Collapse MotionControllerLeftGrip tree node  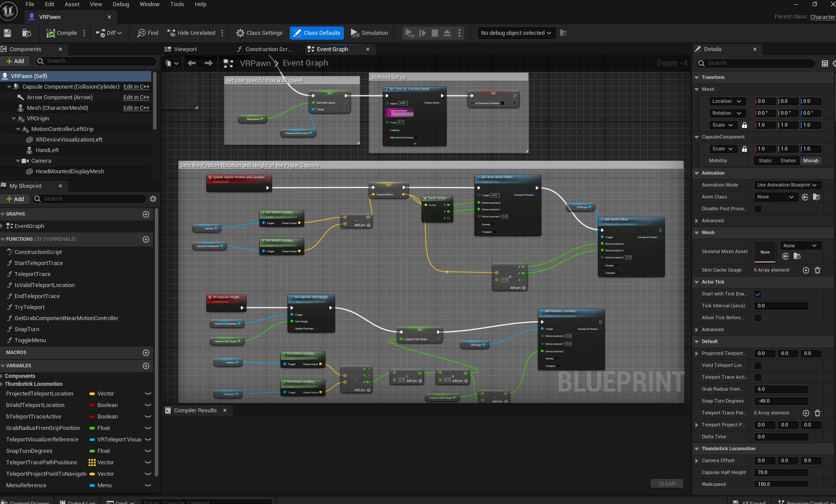[18, 129]
